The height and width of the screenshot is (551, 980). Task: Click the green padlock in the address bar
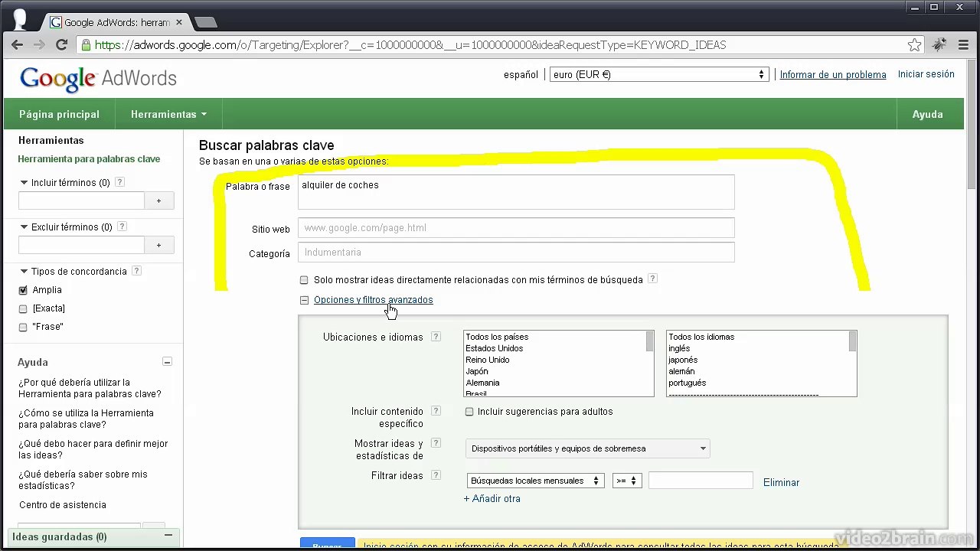click(87, 45)
